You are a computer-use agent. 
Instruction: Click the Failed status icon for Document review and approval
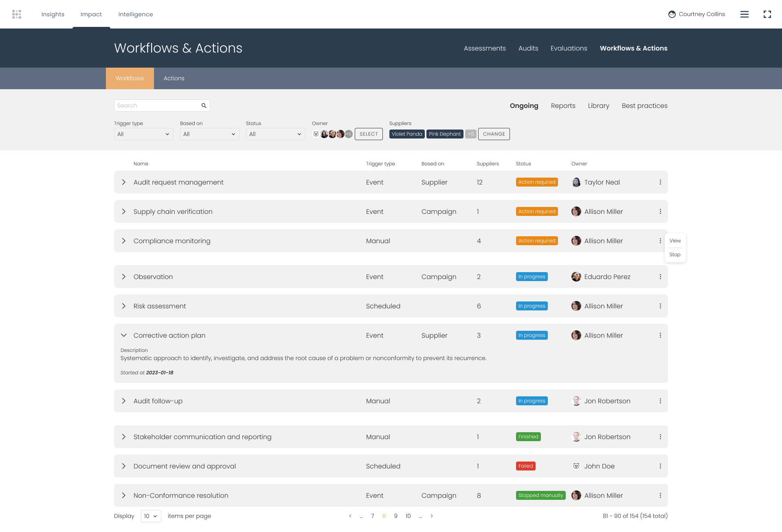click(525, 466)
